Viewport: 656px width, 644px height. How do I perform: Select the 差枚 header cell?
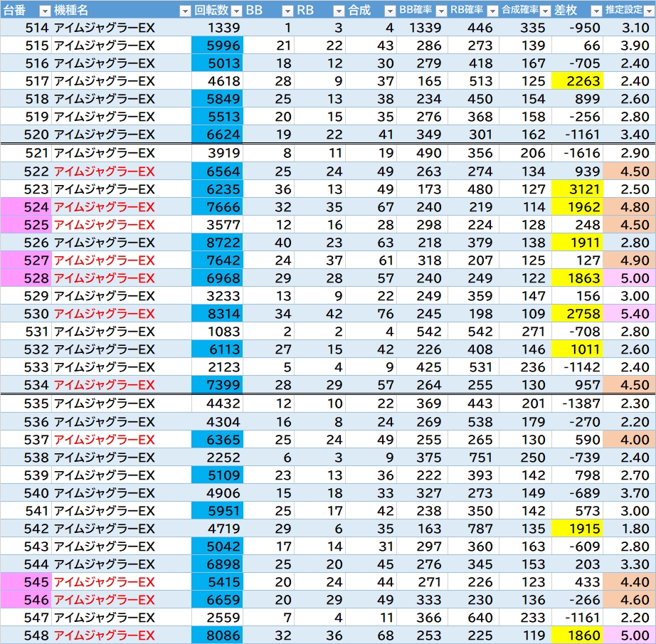click(577, 10)
